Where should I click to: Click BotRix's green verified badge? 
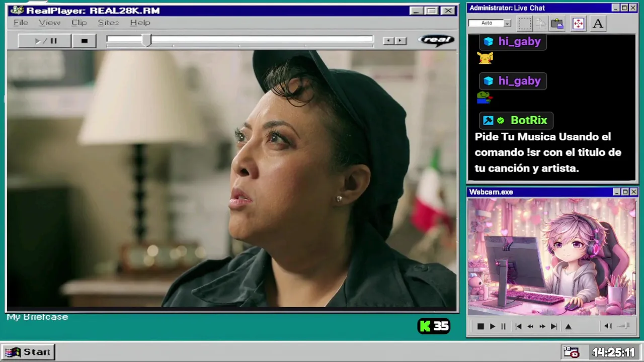(501, 120)
